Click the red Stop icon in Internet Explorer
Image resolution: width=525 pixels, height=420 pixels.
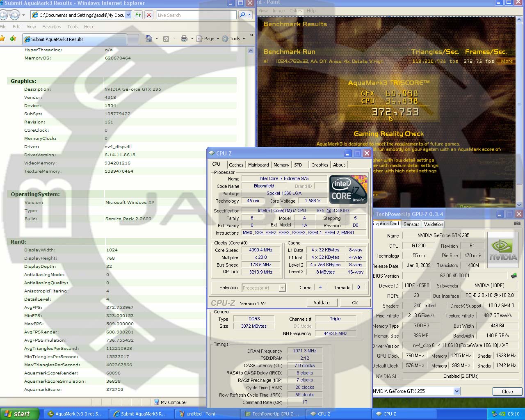point(149,15)
